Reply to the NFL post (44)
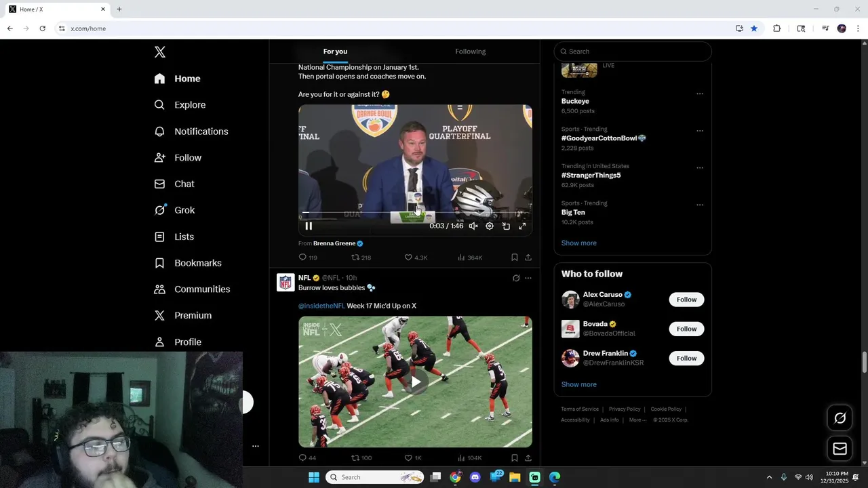Screen dimensions: 868x488 click(x=307, y=458)
